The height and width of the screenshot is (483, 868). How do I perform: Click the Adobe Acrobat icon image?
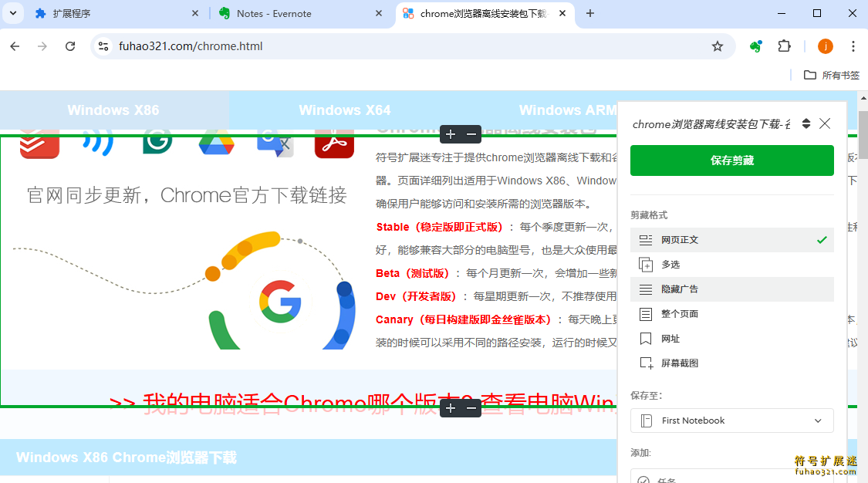point(334,144)
